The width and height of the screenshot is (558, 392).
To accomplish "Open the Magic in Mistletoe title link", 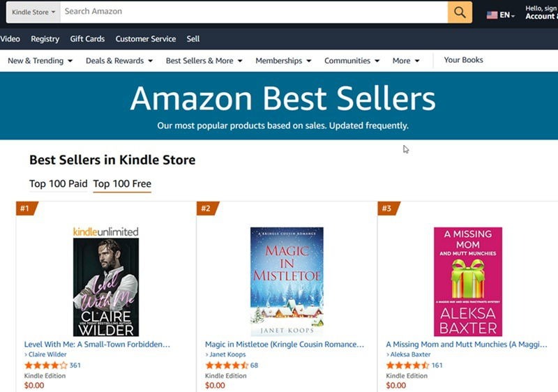I will [285, 345].
